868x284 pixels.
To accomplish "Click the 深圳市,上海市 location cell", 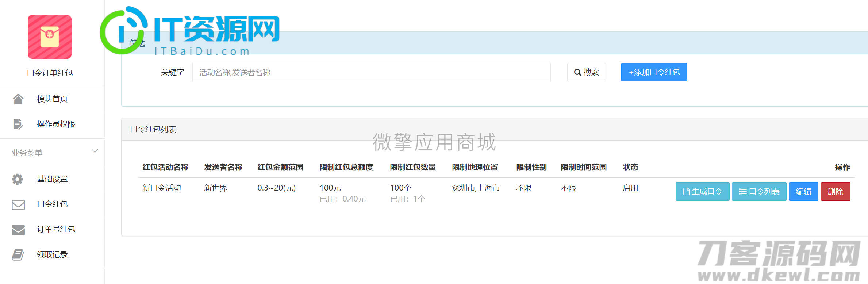I will [x=476, y=188].
